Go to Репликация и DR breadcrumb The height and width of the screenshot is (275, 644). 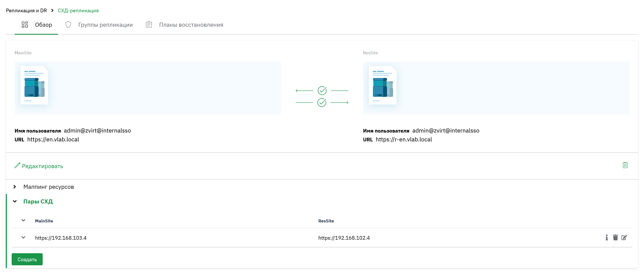tap(26, 11)
